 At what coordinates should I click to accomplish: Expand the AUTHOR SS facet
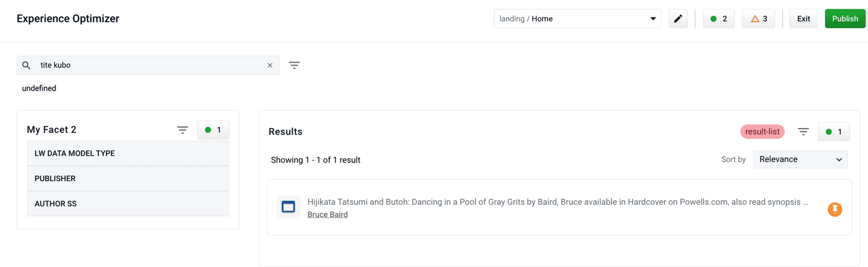point(128,203)
